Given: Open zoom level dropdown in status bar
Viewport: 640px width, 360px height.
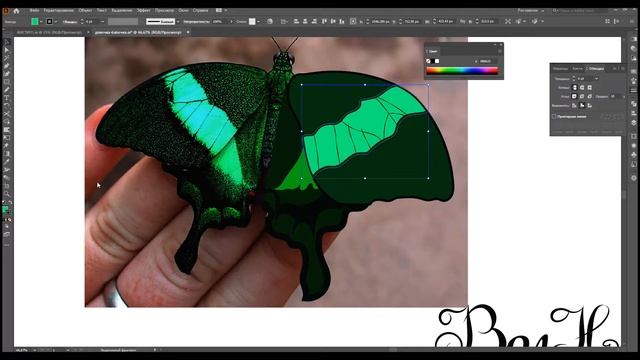Looking at the screenshot, I should 34,350.
